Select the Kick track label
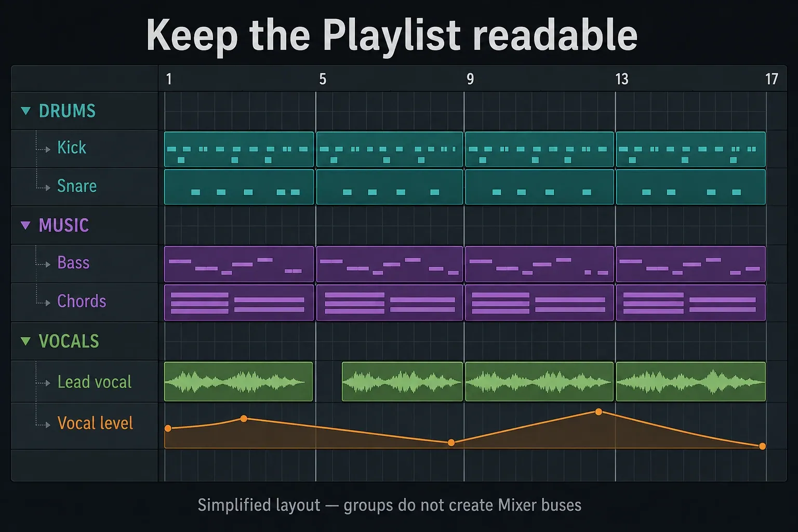Image resolution: width=798 pixels, height=532 pixels. pos(72,148)
